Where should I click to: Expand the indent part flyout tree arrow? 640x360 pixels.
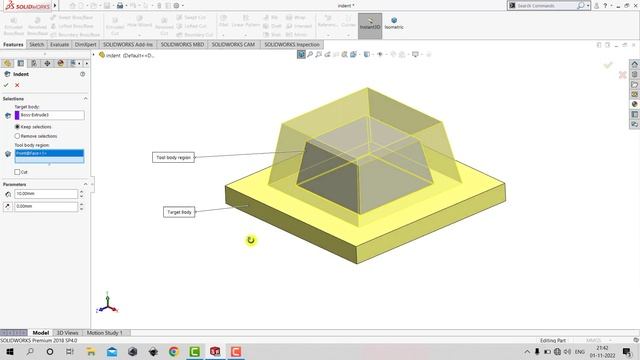[x=93, y=55]
